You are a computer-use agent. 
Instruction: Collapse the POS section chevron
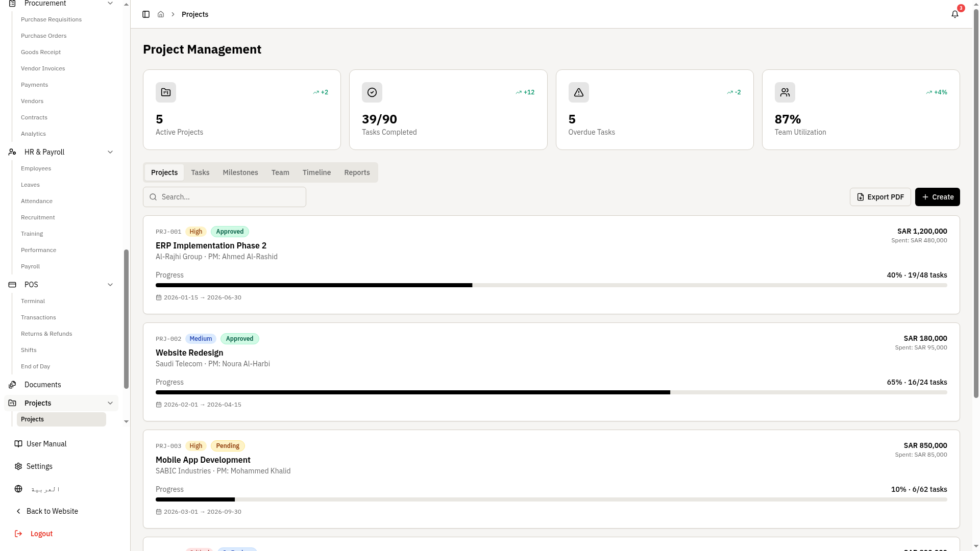point(110,285)
